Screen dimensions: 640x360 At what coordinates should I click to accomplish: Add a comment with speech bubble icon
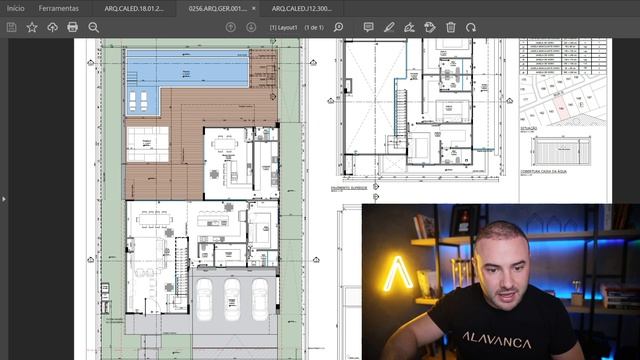[369, 27]
